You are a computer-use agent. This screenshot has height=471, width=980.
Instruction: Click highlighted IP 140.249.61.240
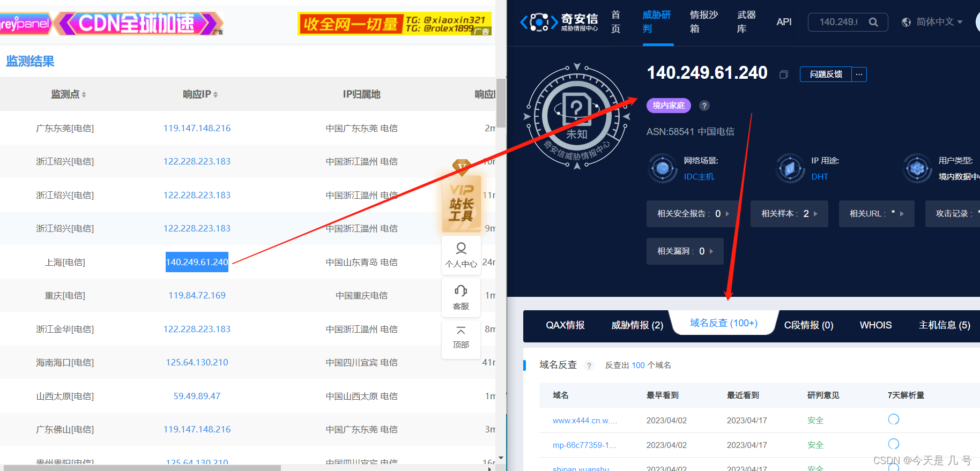coord(197,262)
